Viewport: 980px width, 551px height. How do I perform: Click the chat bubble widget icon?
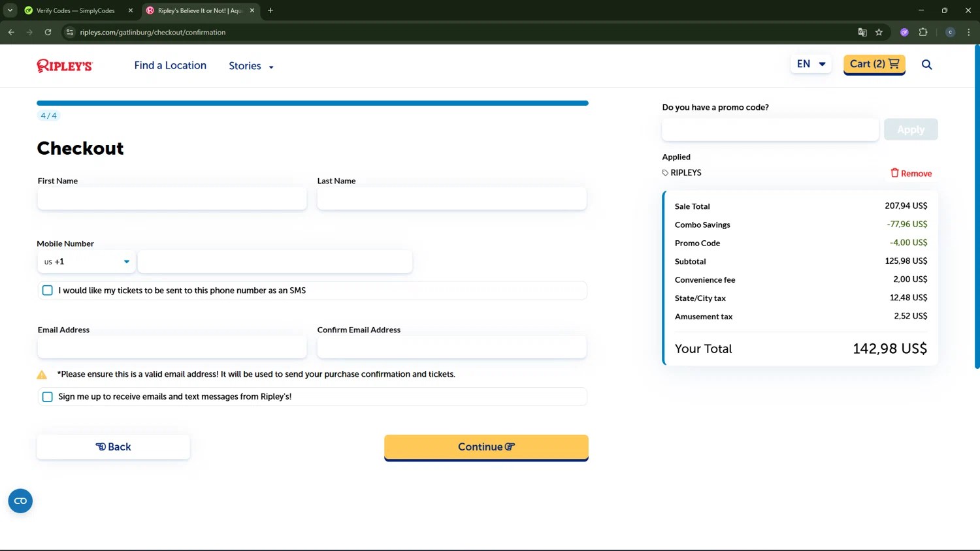click(x=20, y=501)
